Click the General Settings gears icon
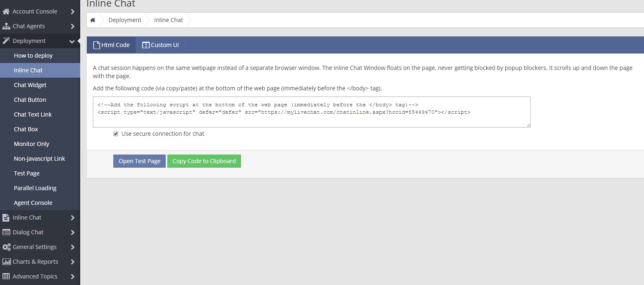 click(7, 247)
